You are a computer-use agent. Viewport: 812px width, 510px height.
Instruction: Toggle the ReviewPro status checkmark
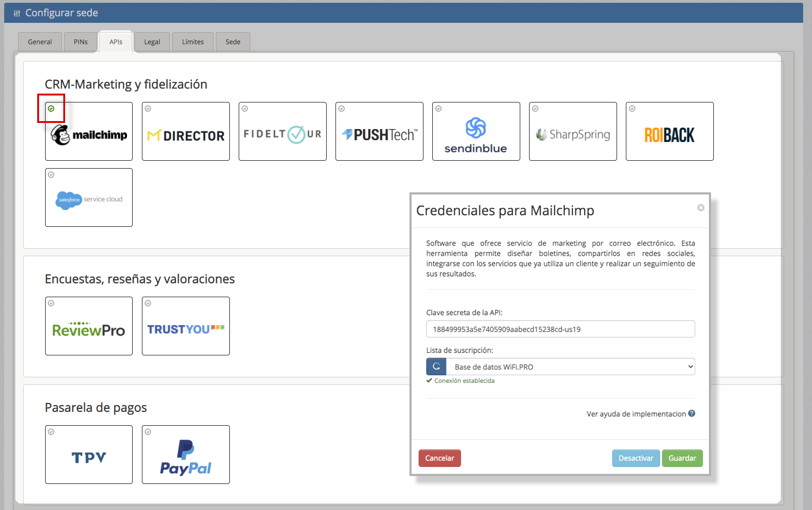(x=51, y=303)
